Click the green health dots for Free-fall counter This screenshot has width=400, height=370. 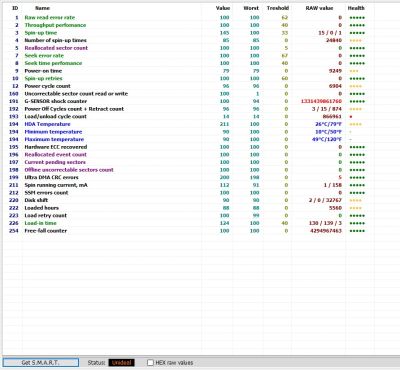pyautogui.click(x=357, y=231)
